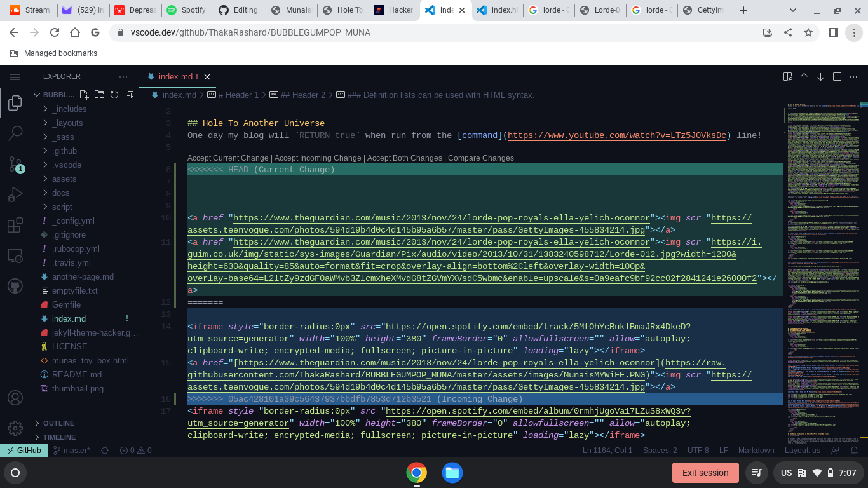Open the Accounts menu
This screenshot has height=488, width=868.
click(x=15, y=398)
